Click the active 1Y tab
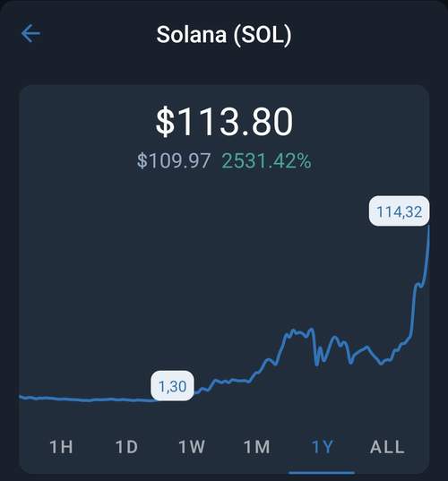Screen dimensions: 448x481 322,447
